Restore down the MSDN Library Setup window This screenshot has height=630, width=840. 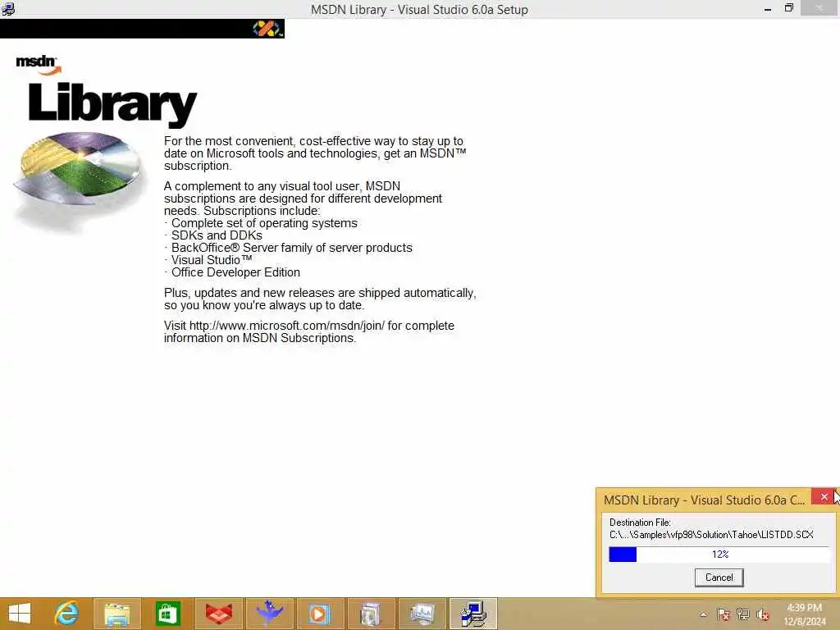(x=788, y=8)
